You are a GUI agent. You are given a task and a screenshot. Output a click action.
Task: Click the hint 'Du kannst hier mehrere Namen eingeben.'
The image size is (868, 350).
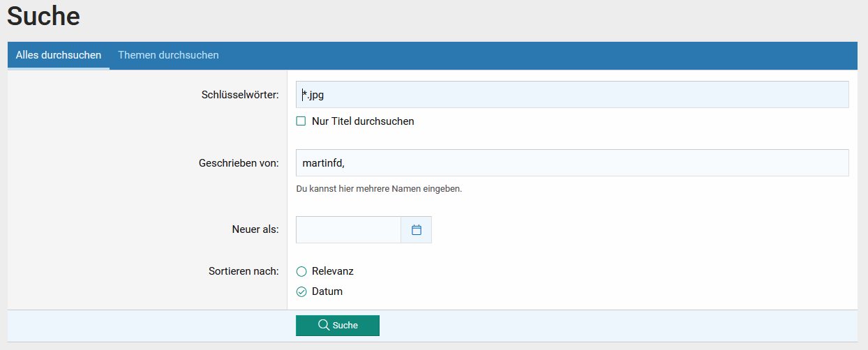(379, 189)
